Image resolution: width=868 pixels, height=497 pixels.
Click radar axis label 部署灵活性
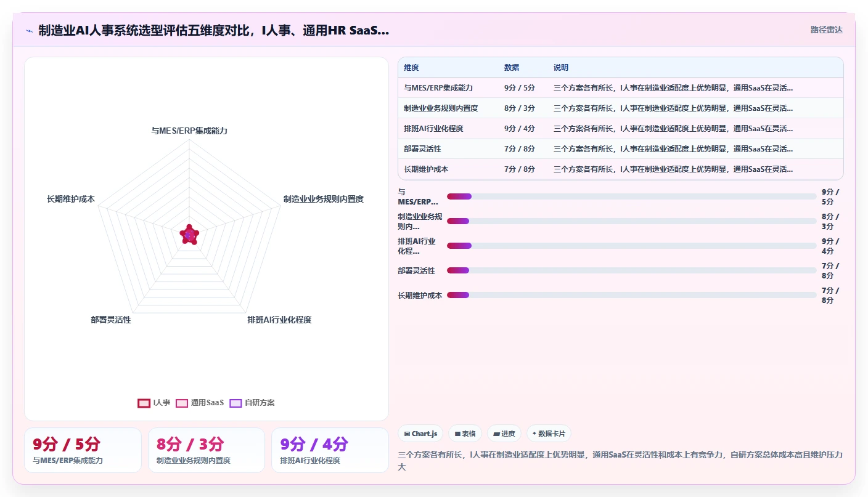111,320
